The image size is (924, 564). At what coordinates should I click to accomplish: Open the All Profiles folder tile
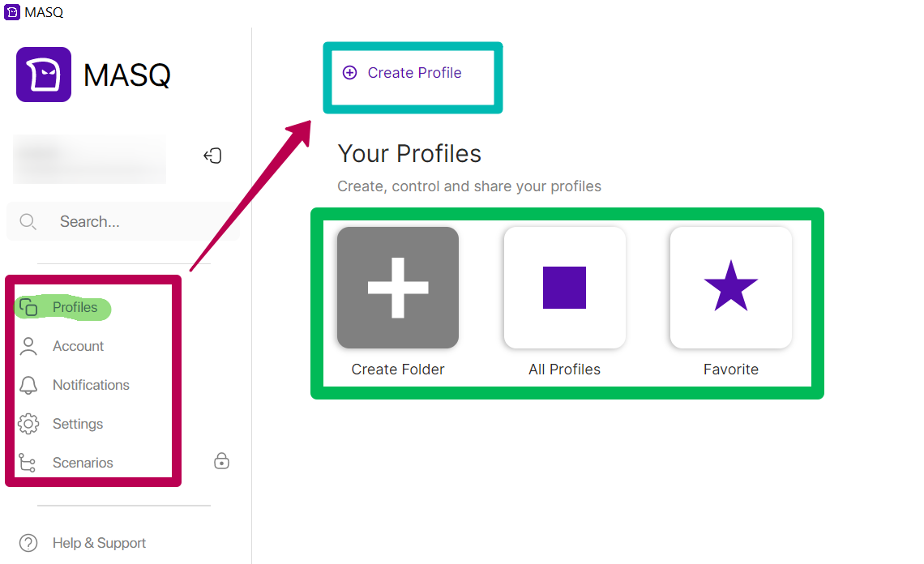point(565,288)
